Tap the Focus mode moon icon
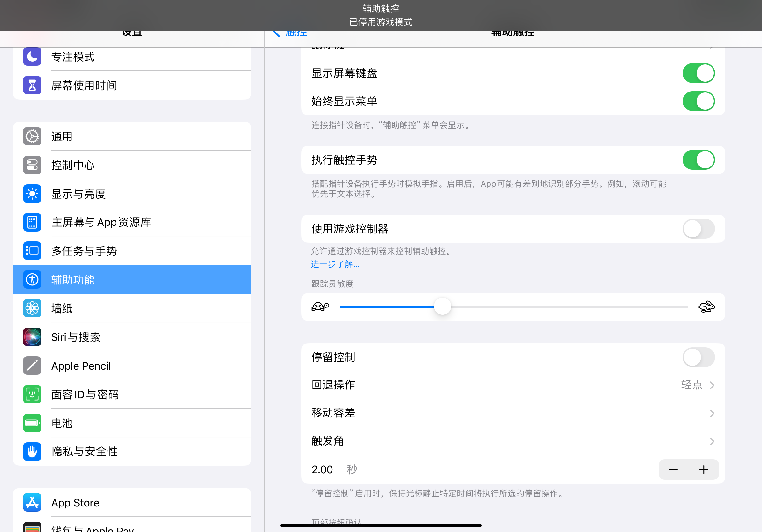This screenshot has width=762, height=532. (32, 57)
